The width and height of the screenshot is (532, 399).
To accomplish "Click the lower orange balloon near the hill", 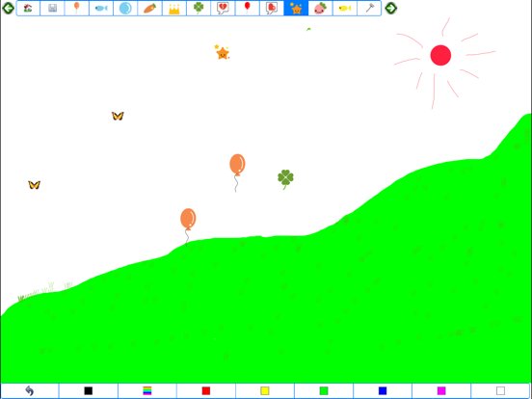I will (188, 219).
